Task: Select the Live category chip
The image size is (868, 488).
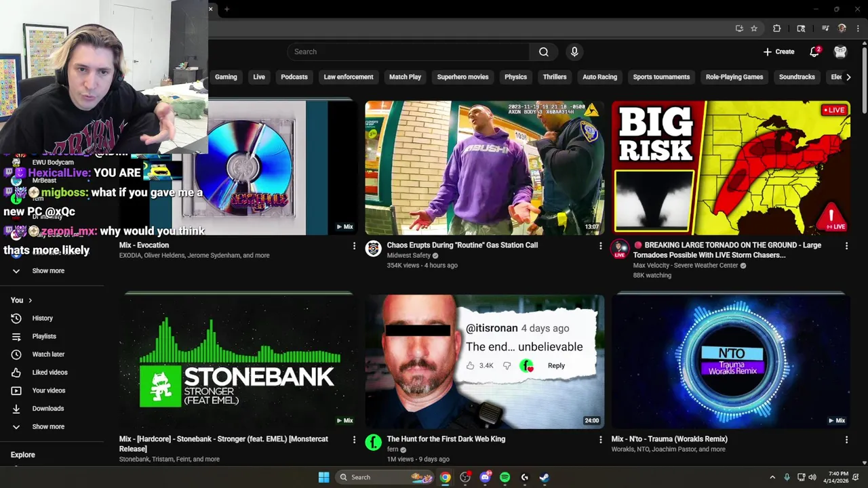Action: [x=259, y=77]
